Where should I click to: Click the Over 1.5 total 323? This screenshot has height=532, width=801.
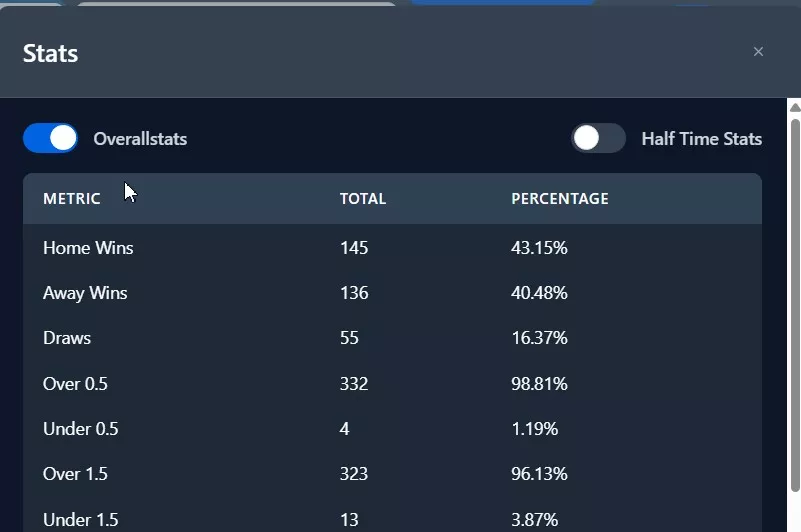click(354, 474)
